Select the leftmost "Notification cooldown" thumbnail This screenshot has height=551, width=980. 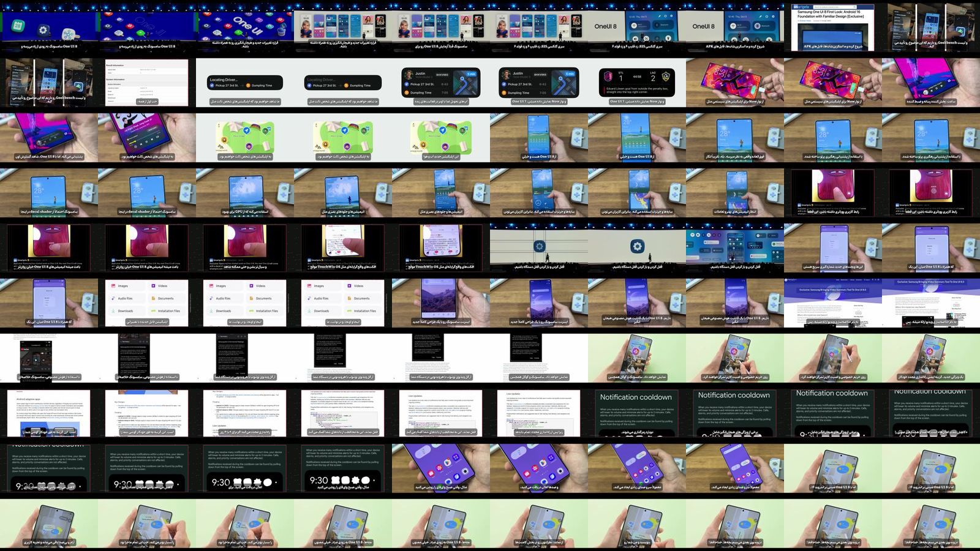tap(636, 413)
